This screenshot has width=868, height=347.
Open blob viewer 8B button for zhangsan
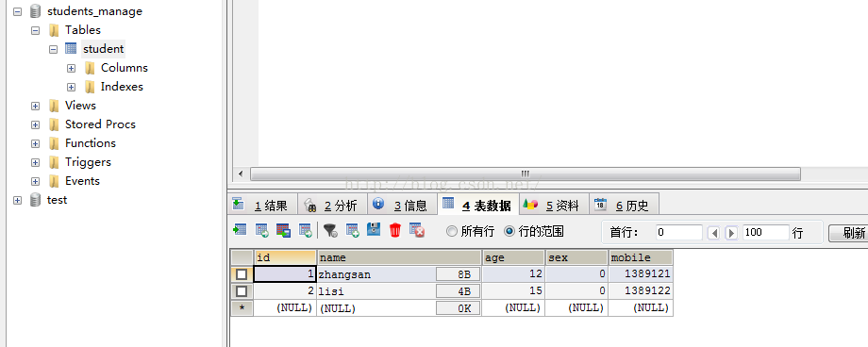(x=459, y=274)
